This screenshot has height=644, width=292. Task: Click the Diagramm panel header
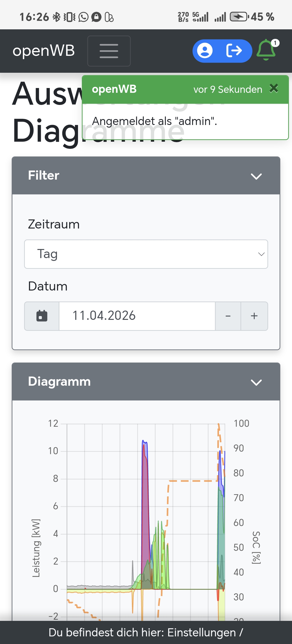(125, 382)
